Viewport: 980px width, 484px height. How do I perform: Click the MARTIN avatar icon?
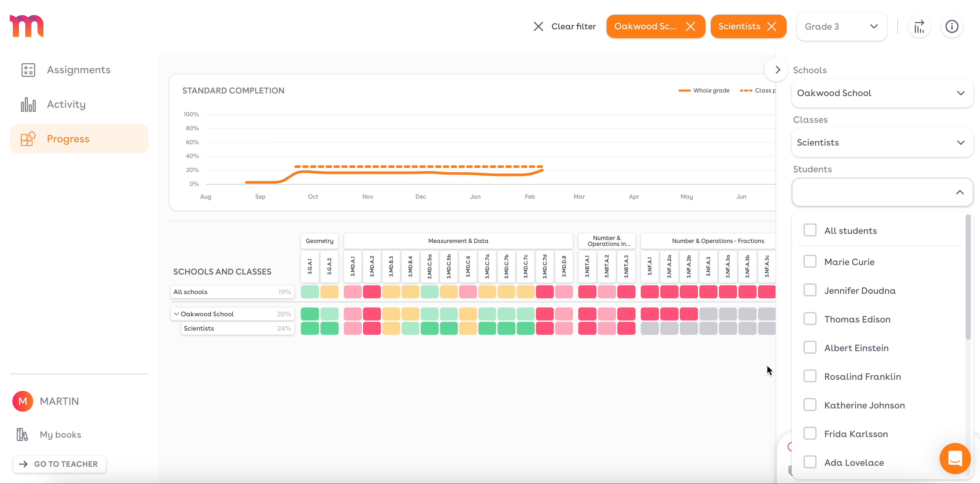click(23, 401)
